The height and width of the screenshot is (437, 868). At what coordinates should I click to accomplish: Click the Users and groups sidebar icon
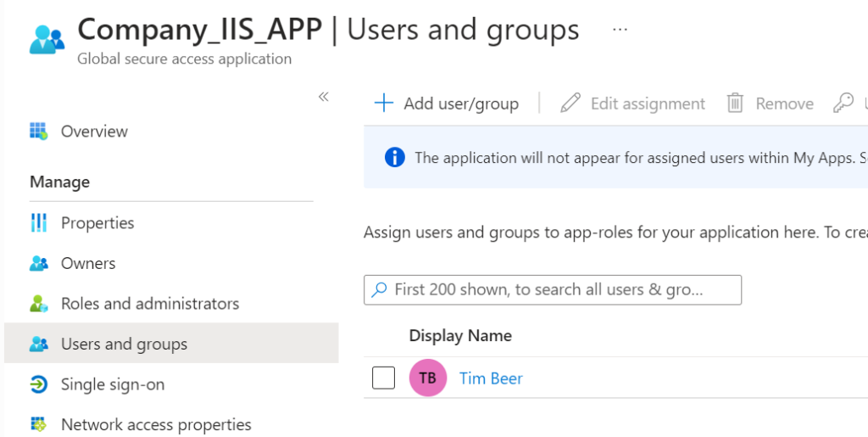[39, 344]
